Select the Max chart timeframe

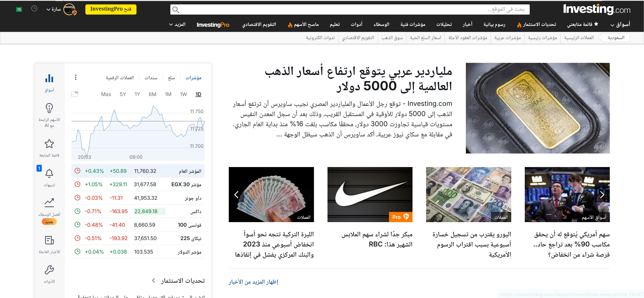(x=106, y=94)
